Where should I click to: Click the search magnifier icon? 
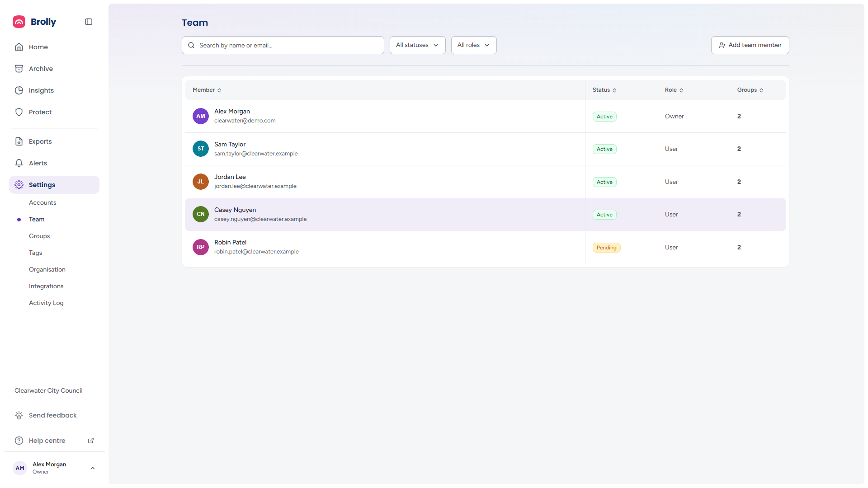point(191,45)
